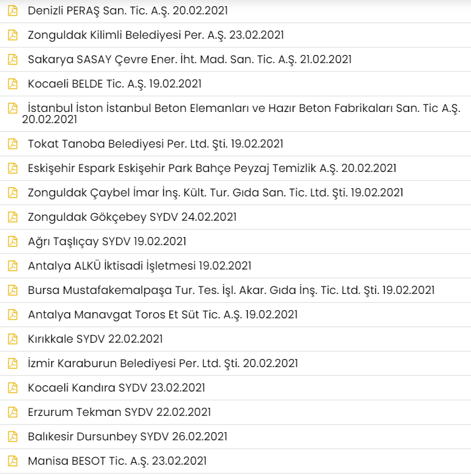This screenshot has width=471, height=476.
Task: Open Zonguldak Gökçebey SYDV 24.02.2021 link
Action: (133, 217)
